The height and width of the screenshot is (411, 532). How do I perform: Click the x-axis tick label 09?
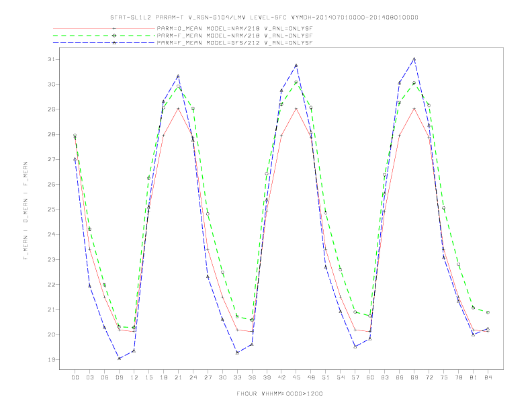119,377
